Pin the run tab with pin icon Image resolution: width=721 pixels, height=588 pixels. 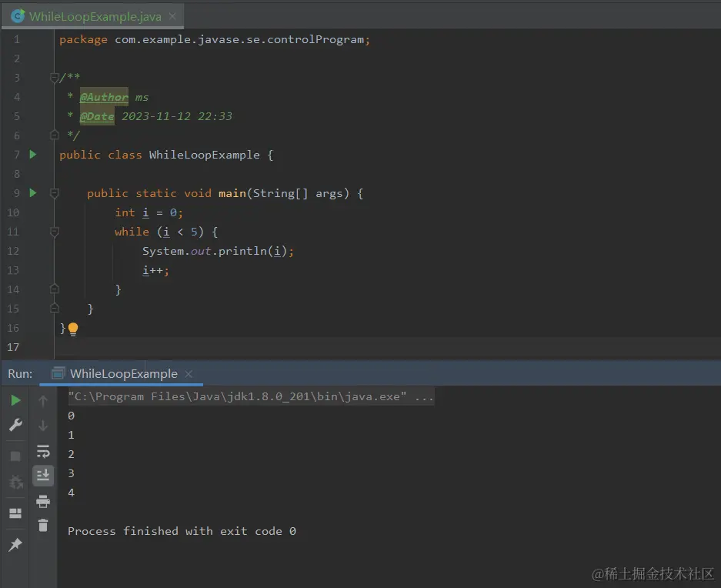click(x=15, y=545)
